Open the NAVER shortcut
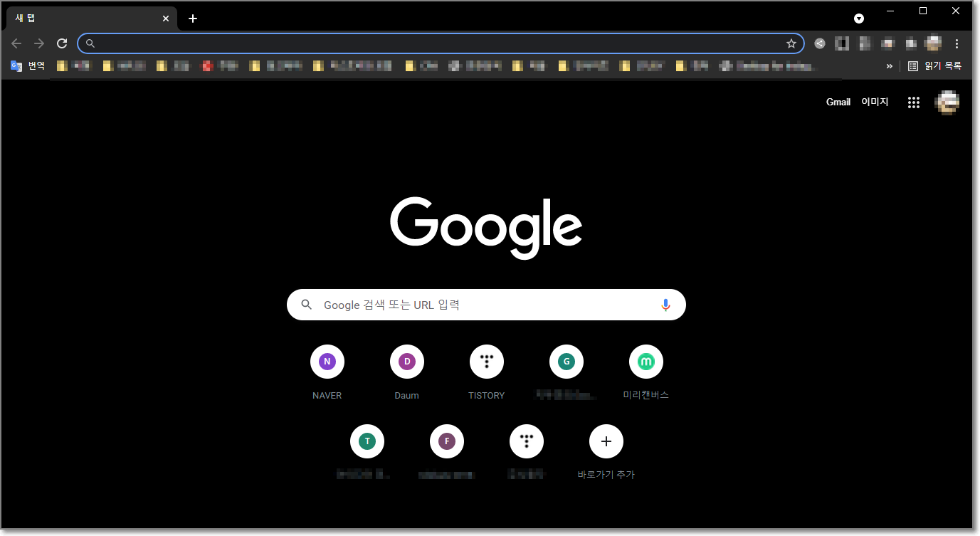This screenshot has height=536, width=980. click(x=327, y=372)
